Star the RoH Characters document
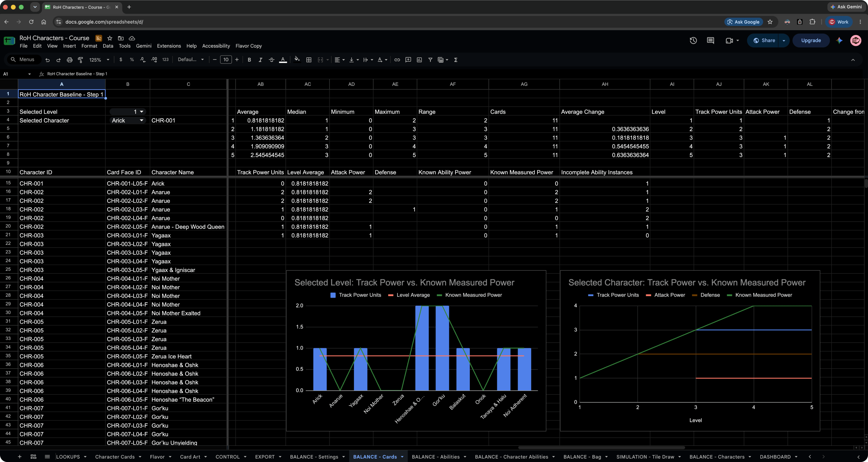 110,38
